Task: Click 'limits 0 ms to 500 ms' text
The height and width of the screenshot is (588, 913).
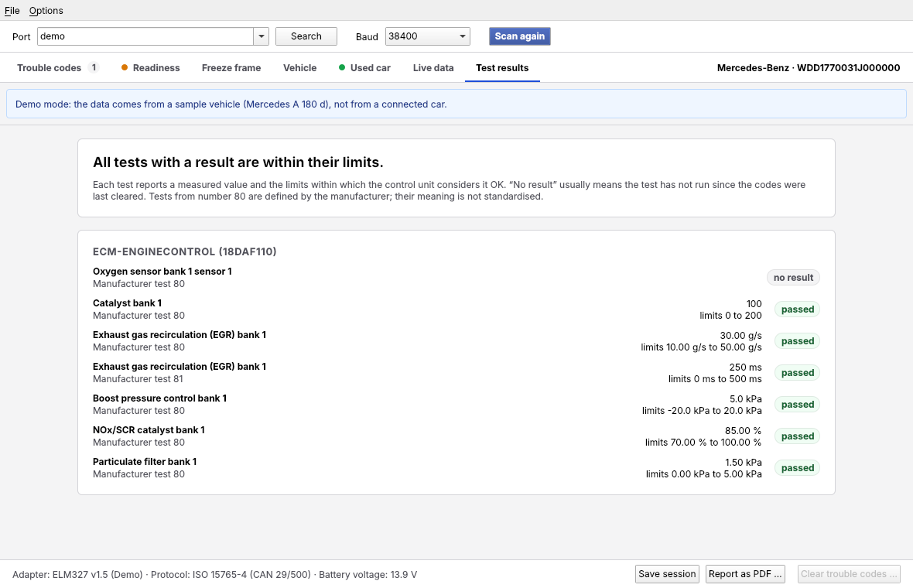Action: point(715,379)
